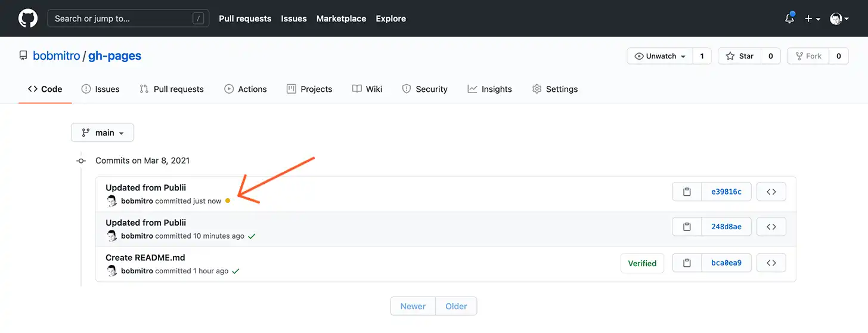
Task: Browse repository at commit e39816c
Action: pos(771,192)
